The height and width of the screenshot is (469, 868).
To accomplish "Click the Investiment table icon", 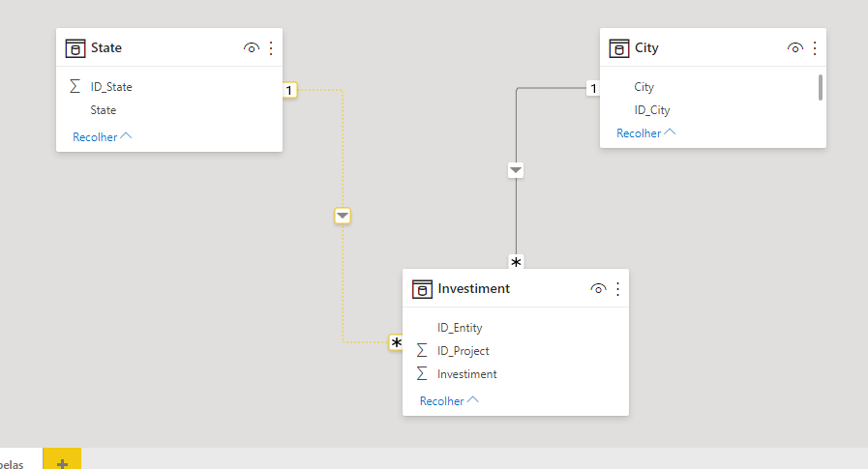I will (x=422, y=289).
